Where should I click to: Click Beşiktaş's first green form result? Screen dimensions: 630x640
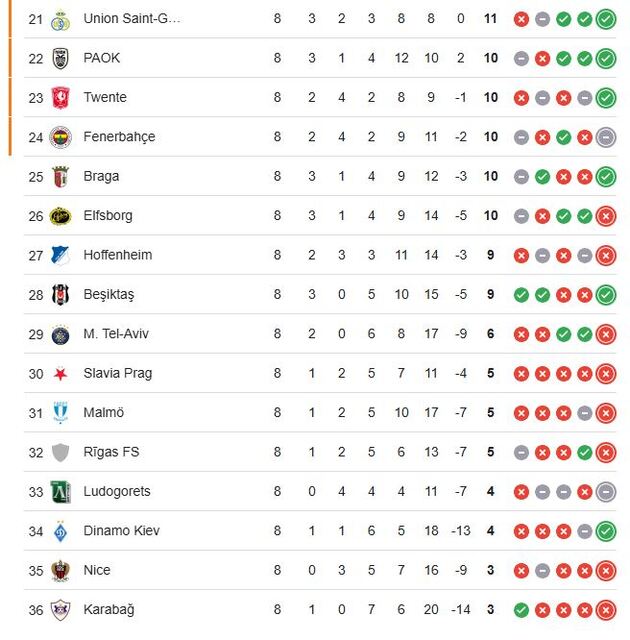point(521,295)
